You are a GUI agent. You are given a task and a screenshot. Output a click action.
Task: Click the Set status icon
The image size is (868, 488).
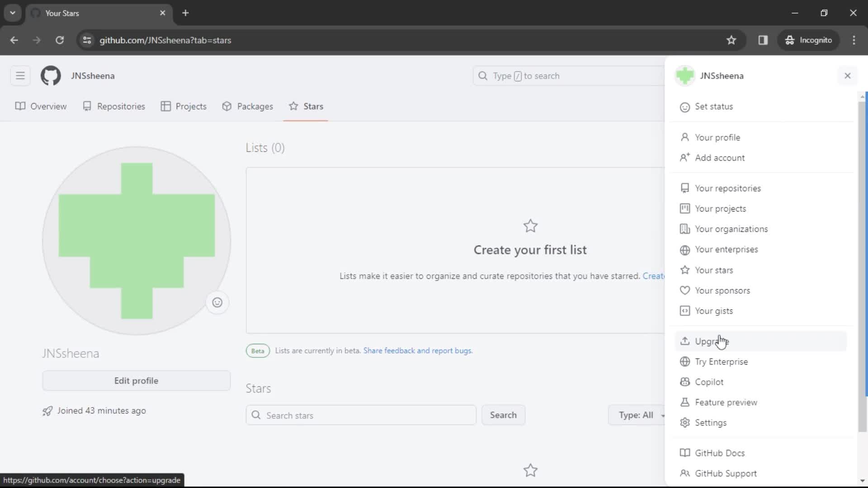click(x=684, y=106)
